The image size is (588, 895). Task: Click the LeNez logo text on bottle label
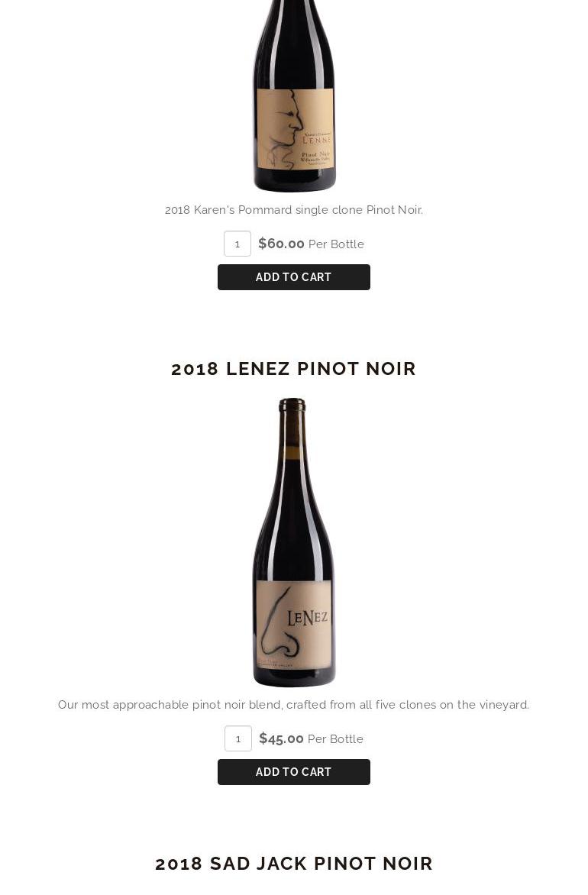[x=307, y=618]
